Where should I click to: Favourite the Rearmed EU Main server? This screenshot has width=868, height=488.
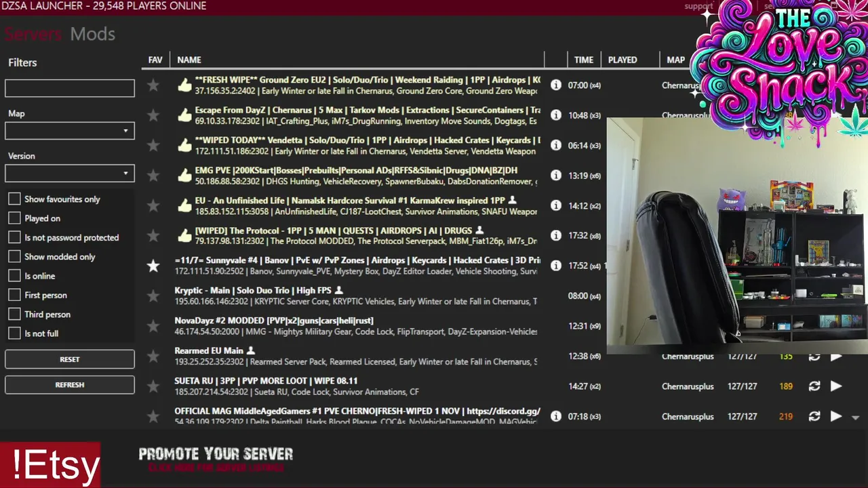coord(153,356)
